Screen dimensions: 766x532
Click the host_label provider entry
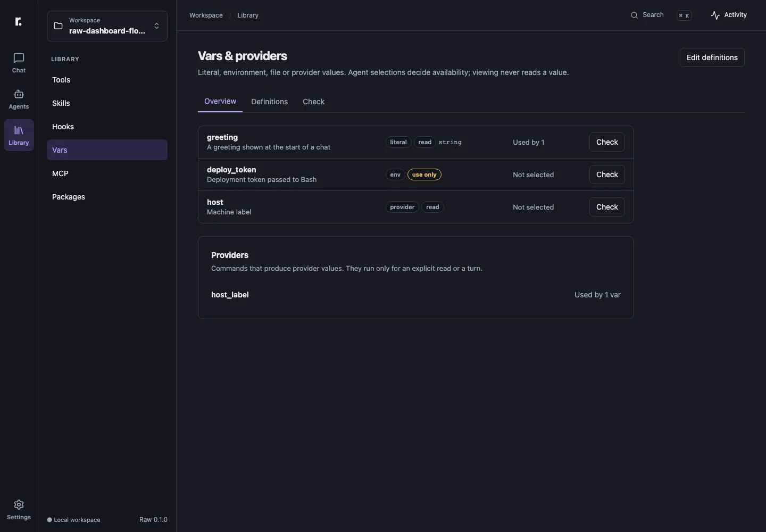pyautogui.click(x=230, y=295)
